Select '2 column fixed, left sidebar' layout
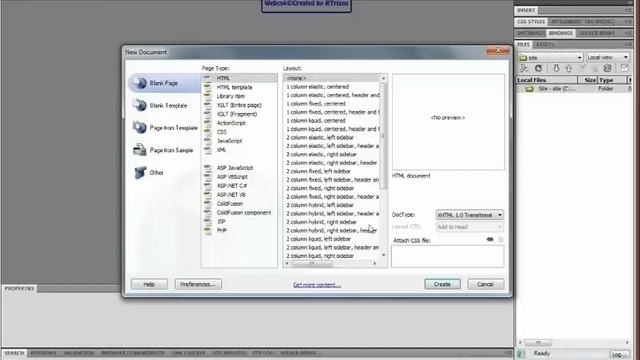The image size is (640, 360). click(331, 171)
